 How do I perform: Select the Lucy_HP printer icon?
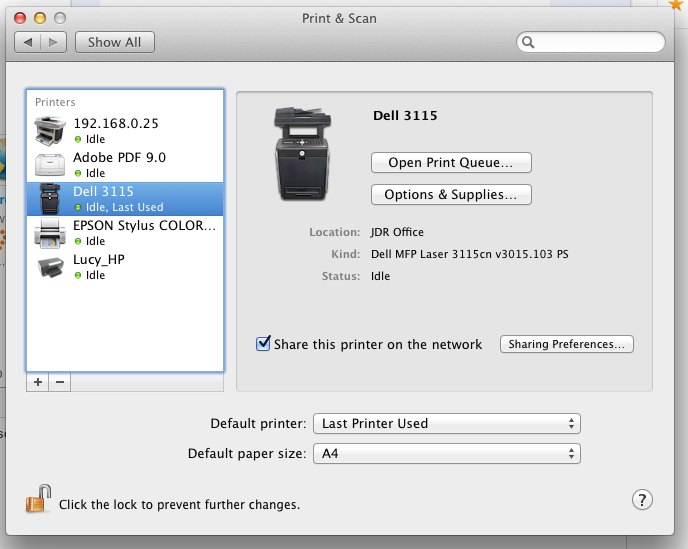coord(50,267)
